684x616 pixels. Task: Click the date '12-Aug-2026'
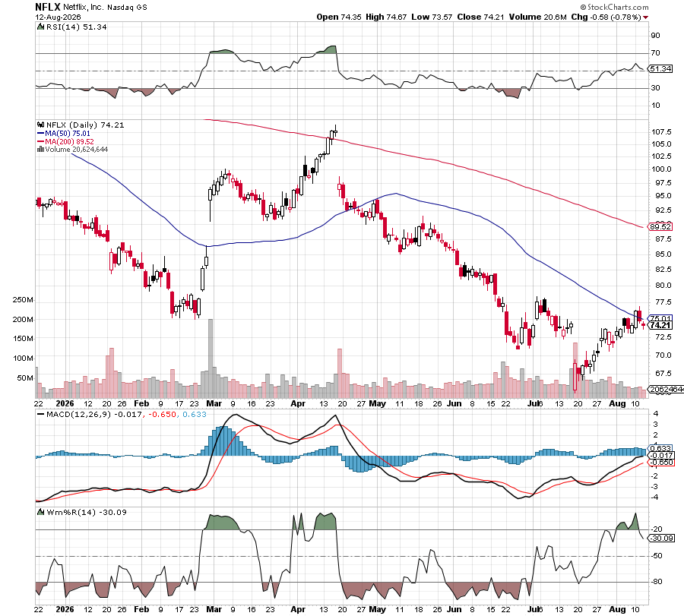[58, 17]
